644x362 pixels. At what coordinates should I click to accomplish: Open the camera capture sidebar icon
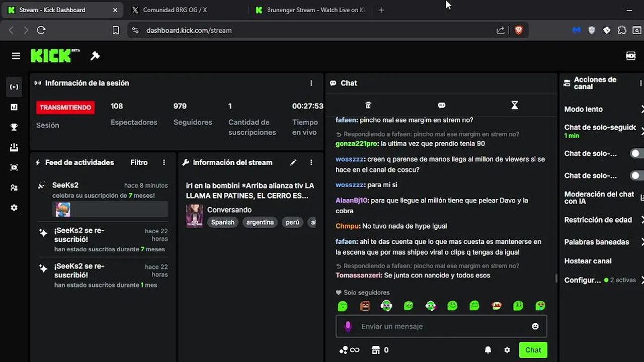[14, 167]
